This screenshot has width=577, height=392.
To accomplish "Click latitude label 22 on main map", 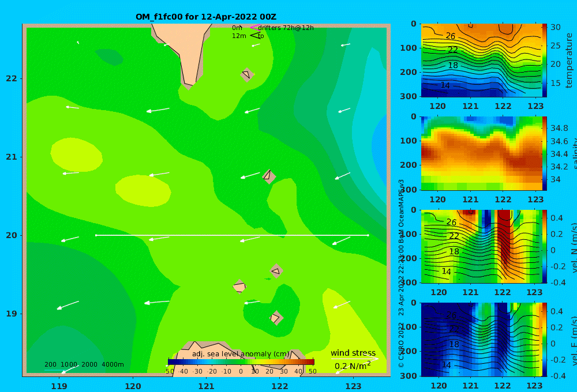I will pos(12,78).
